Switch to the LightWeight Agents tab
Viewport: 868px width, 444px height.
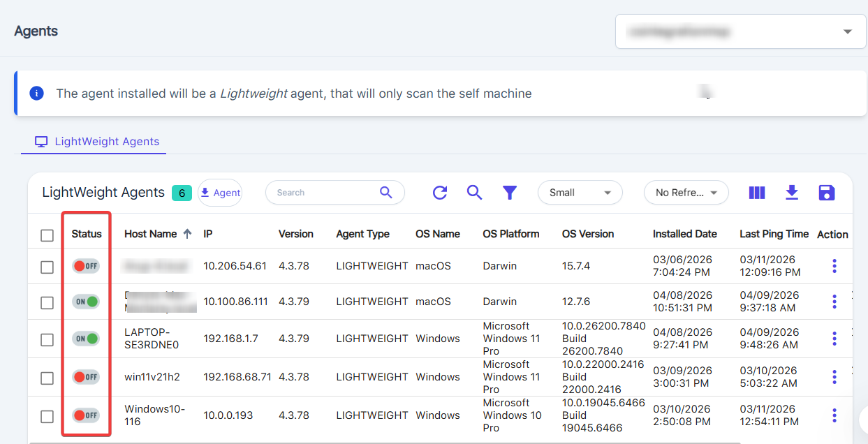[x=98, y=142]
